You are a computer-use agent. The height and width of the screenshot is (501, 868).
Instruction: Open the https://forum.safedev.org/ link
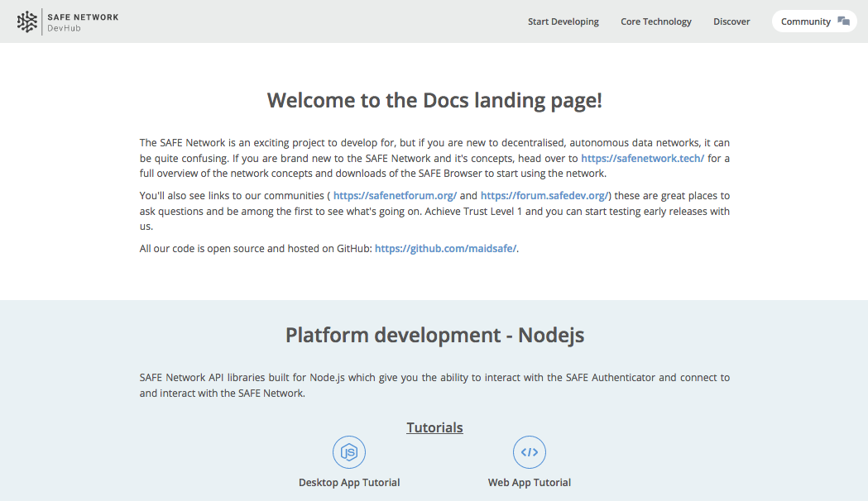[544, 196]
